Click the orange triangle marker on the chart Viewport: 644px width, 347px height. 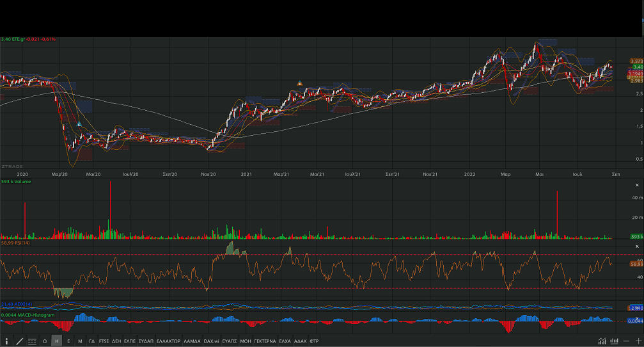click(299, 83)
